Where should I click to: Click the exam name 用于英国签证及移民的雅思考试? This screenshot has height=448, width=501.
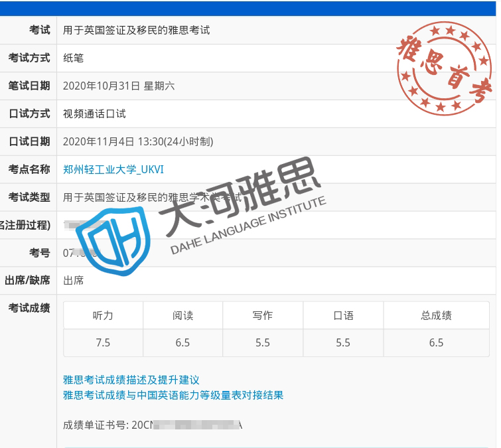tap(137, 31)
